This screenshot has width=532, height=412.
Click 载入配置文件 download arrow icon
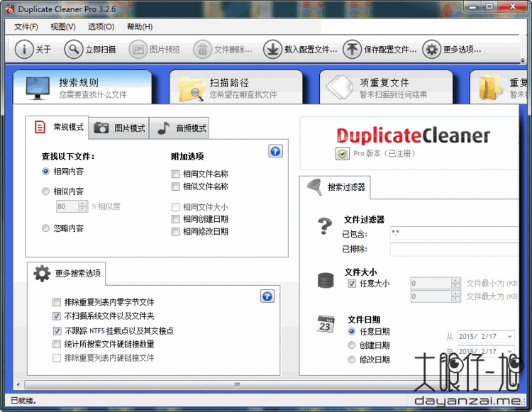[x=272, y=50]
